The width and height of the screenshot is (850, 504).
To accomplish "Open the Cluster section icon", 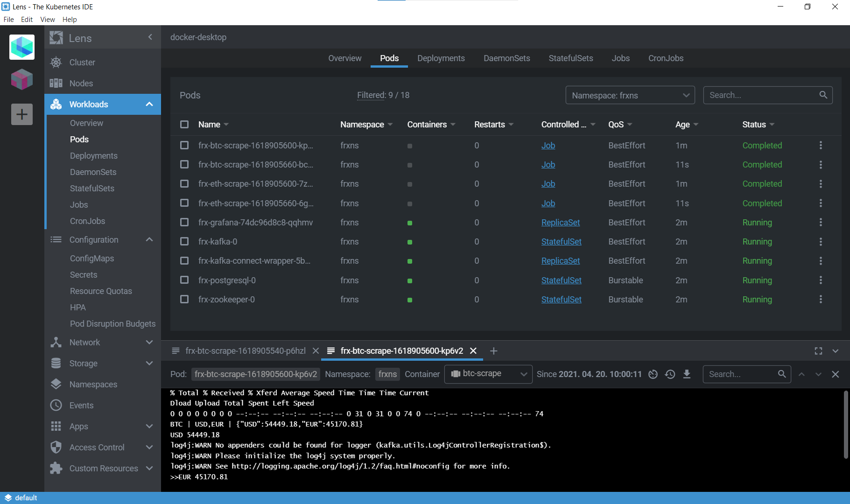I will coord(56,62).
